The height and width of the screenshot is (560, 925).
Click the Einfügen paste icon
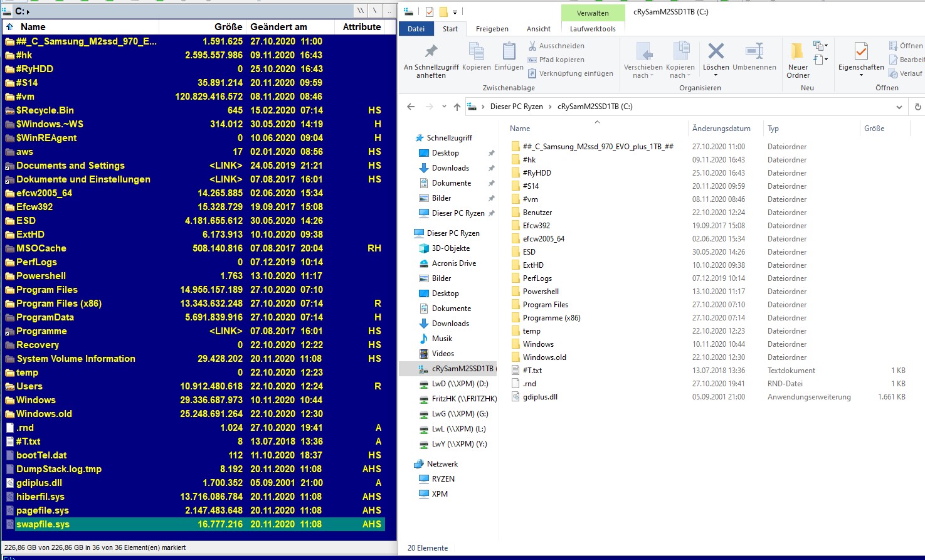pyautogui.click(x=509, y=51)
